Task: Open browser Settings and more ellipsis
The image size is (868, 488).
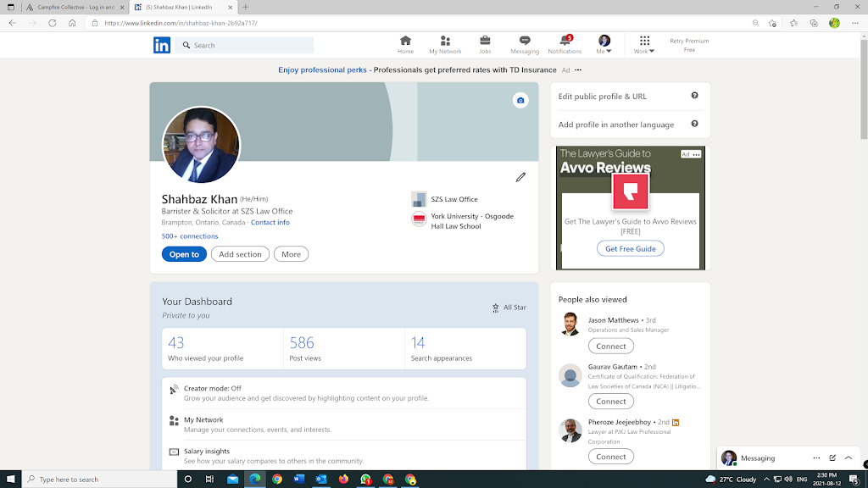Action: click(855, 23)
